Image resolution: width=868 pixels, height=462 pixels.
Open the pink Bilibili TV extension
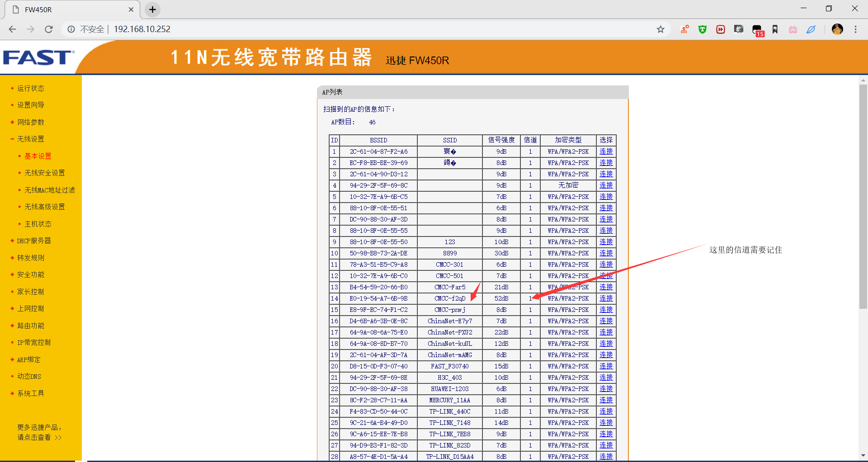pyautogui.click(x=793, y=29)
